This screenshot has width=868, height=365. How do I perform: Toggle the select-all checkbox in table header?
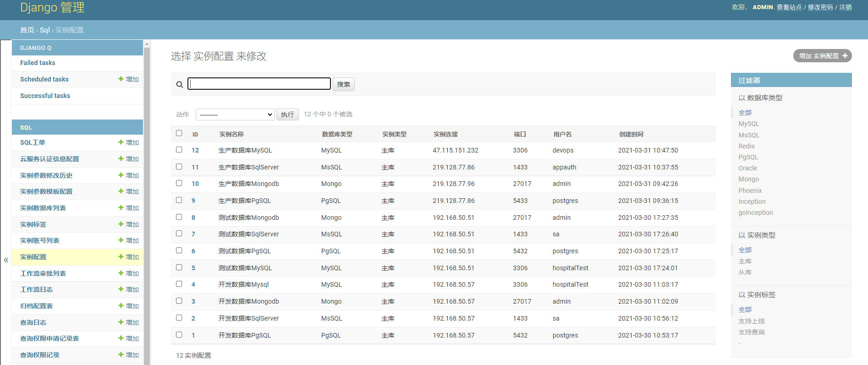[x=179, y=133]
